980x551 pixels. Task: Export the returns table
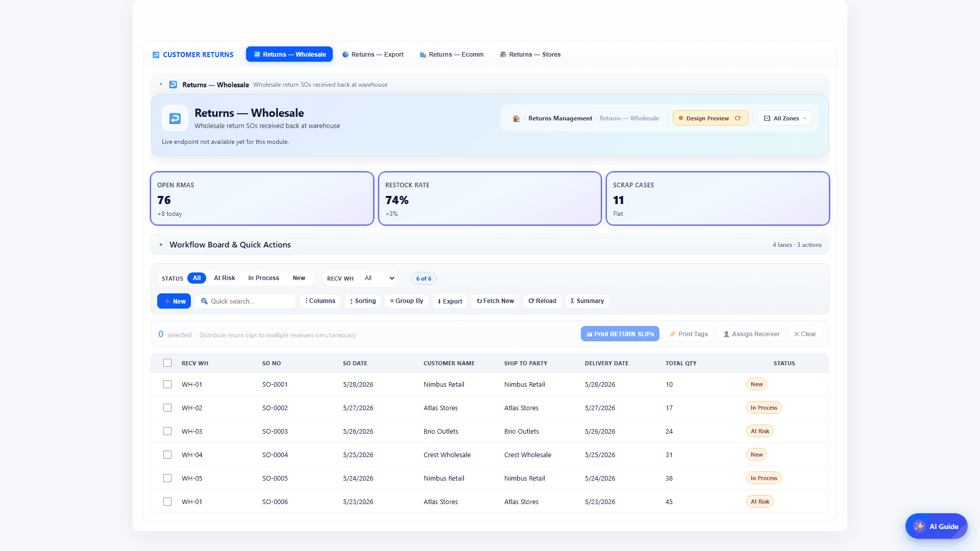pos(450,301)
